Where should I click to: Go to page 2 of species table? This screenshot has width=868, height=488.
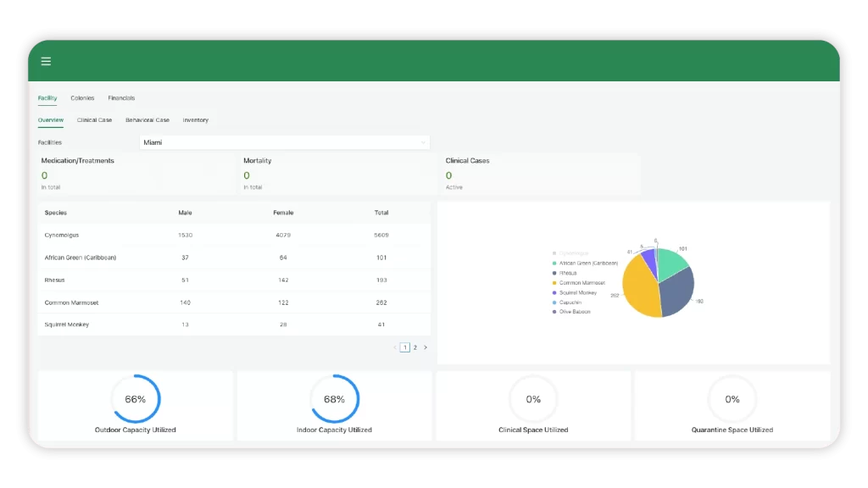pyautogui.click(x=415, y=347)
